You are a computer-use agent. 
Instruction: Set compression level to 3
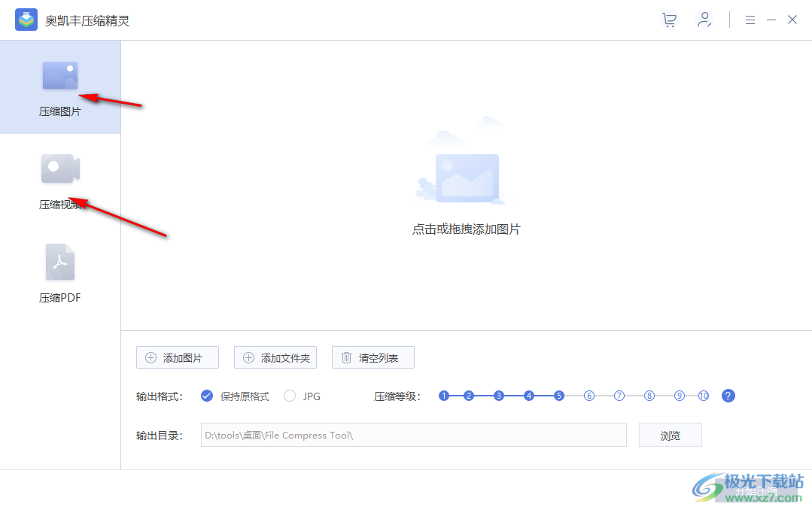click(499, 396)
